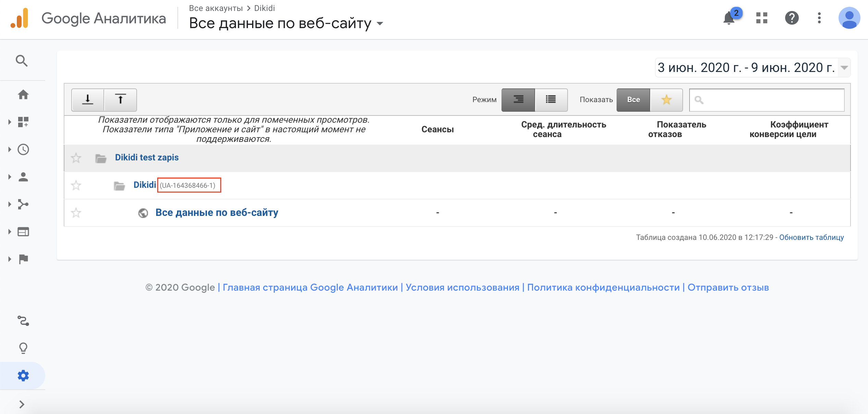Open the user account avatar

tap(849, 18)
